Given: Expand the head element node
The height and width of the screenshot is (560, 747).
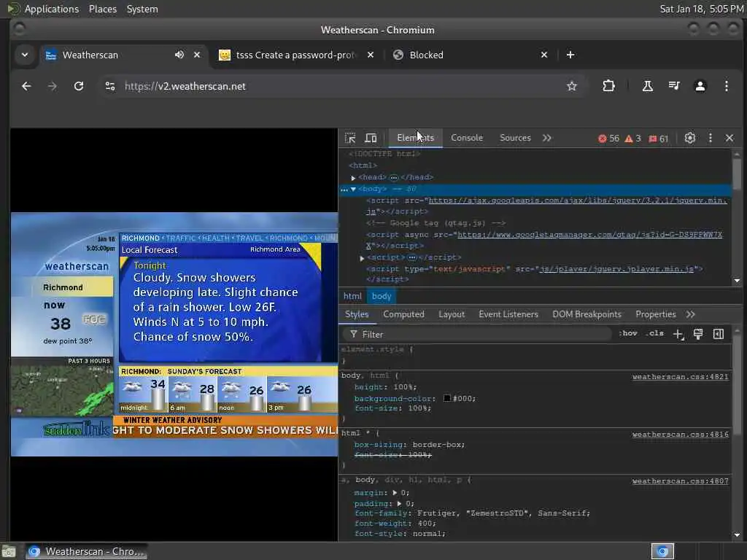Looking at the screenshot, I should click(x=353, y=178).
